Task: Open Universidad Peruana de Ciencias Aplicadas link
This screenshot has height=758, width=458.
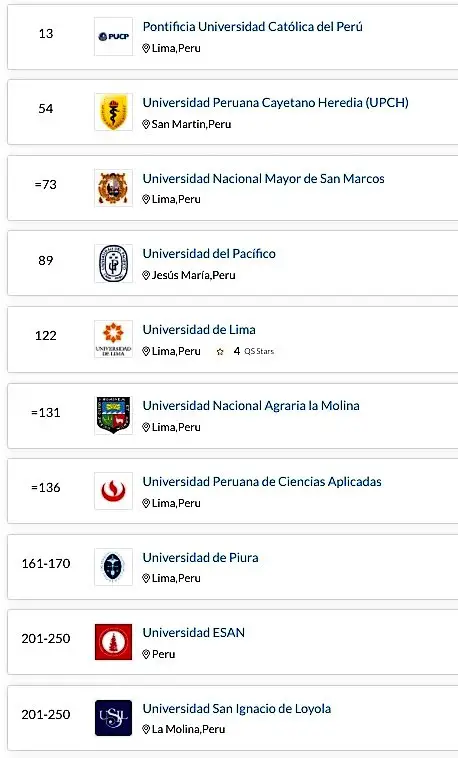Action: click(262, 481)
